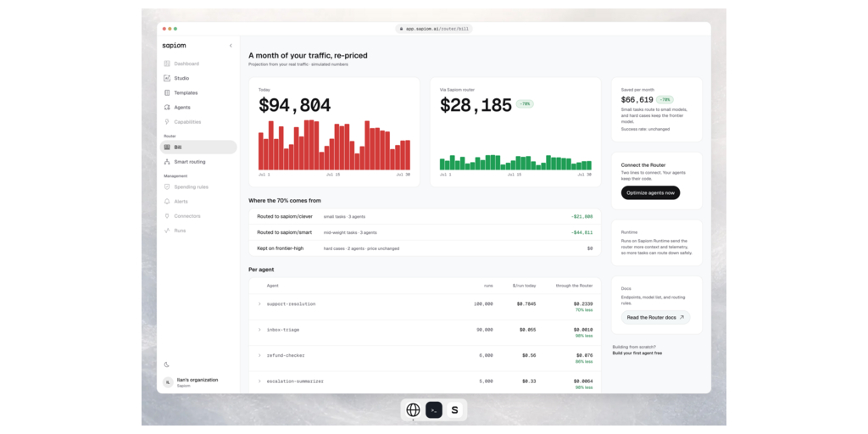
Task: Expand the refund-checker agent row
Action: [259, 355]
